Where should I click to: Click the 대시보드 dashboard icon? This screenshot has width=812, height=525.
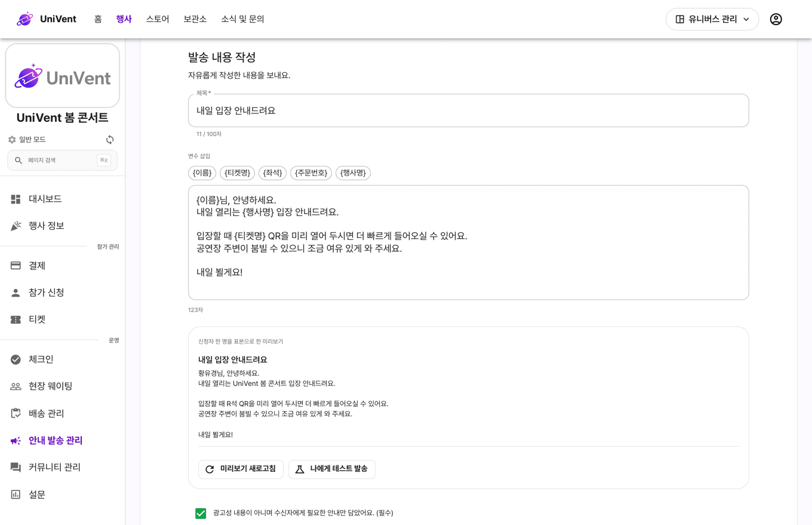16,199
